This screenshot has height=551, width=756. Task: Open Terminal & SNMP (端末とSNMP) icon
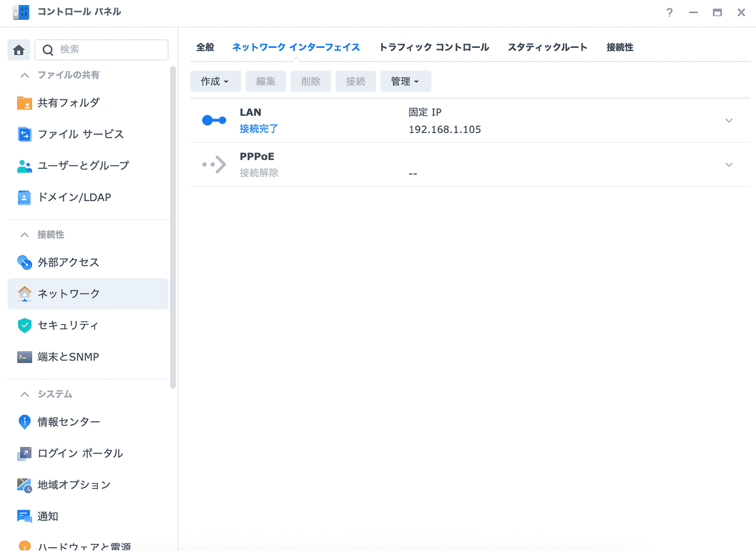[x=25, y=357]
